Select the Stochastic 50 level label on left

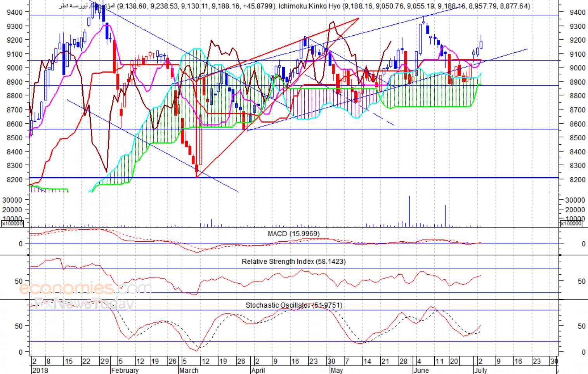pos(19,326)
